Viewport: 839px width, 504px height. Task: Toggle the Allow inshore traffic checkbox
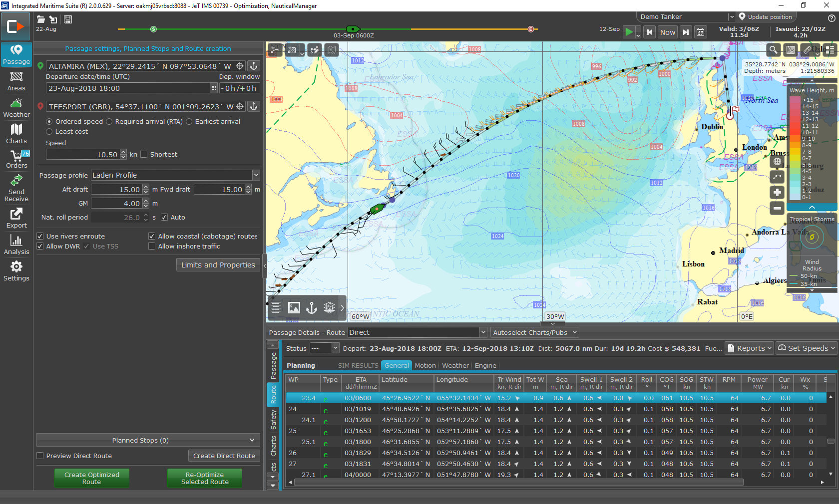pyautogui.click(x=152, y=247)
